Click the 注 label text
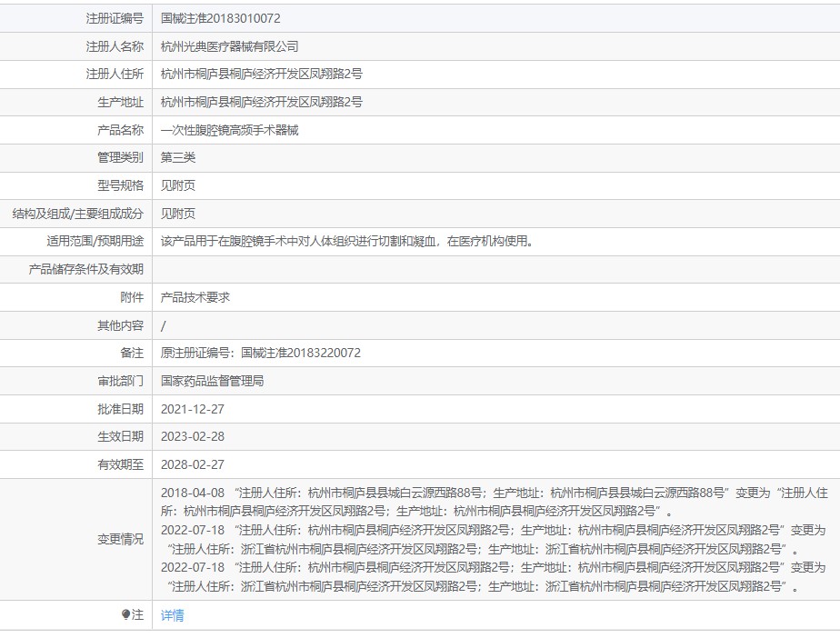 coord(137,615)
